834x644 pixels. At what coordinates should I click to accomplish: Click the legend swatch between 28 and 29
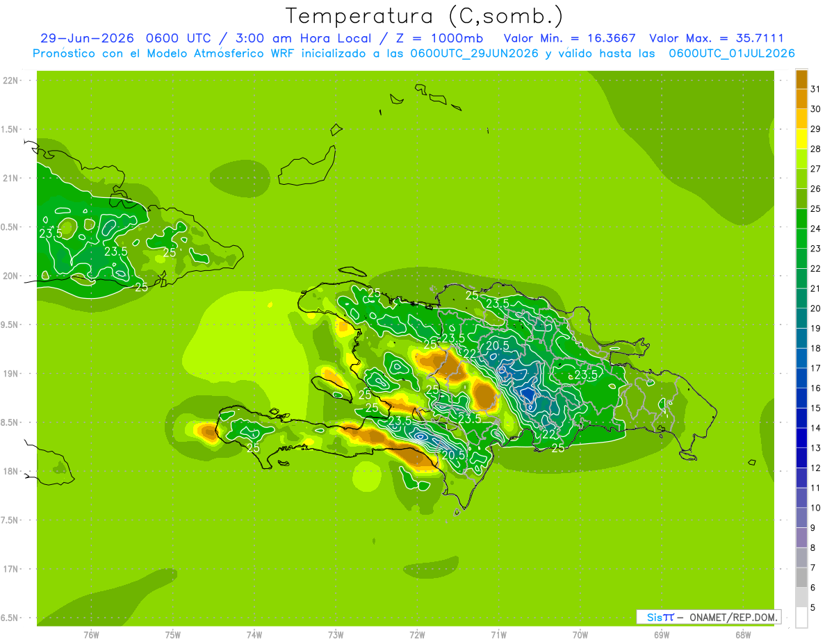(x=801, y=139)
